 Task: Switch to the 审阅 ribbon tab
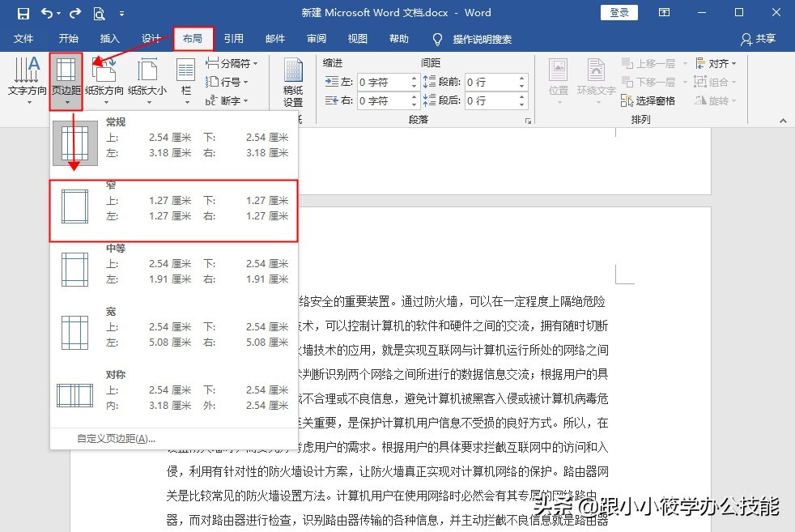316,39
